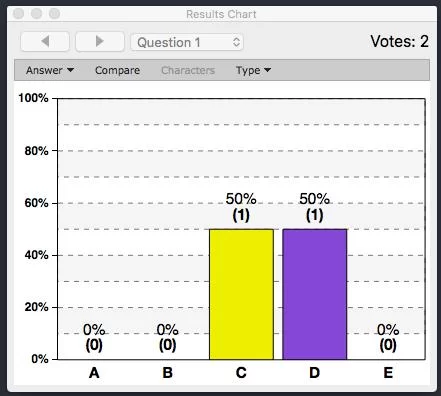Click the 50% (1) label above C
Viewport: 441px width, 396px height.
241,207
